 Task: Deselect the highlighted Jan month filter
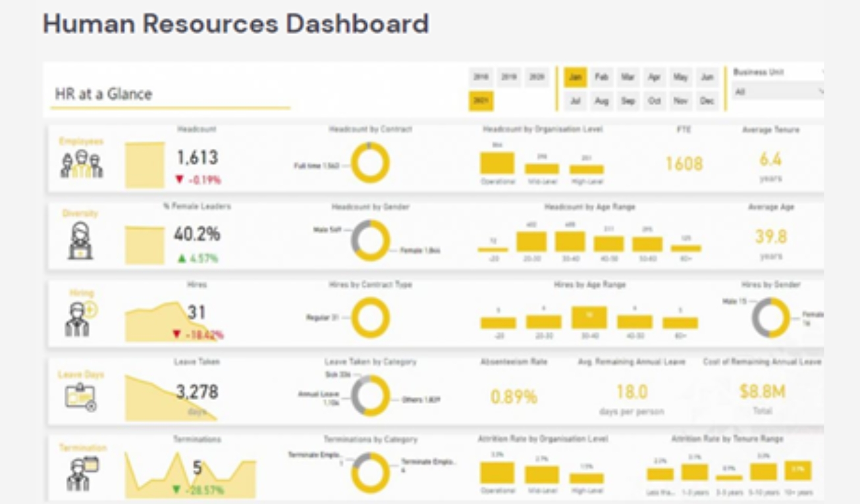pos(575,77)
